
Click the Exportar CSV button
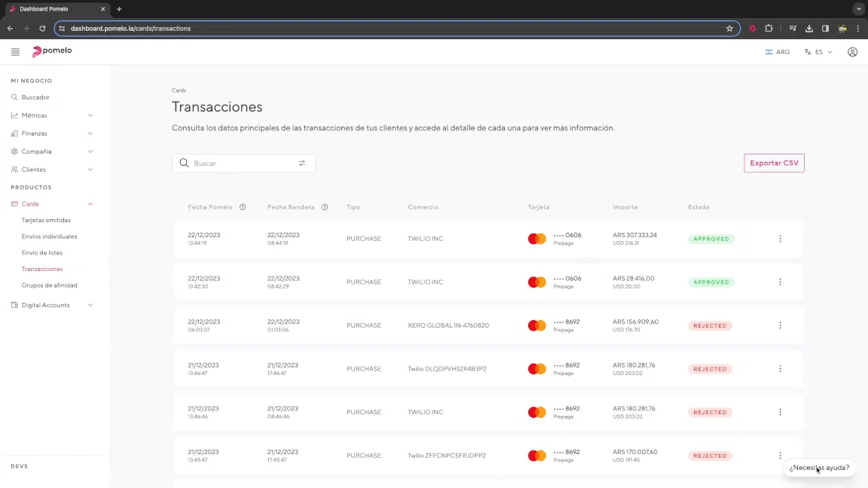[x=774, y=163]
